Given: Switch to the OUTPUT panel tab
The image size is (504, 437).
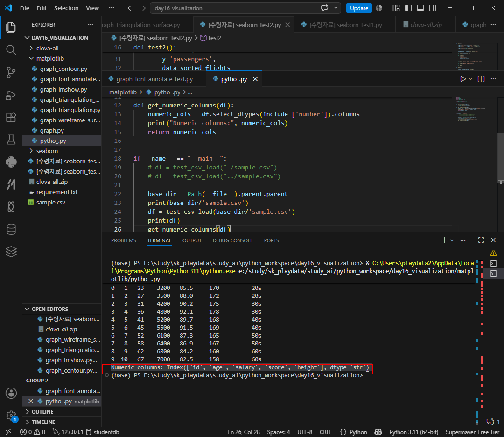Looking at the screenshot, I should tap(192, 240).
